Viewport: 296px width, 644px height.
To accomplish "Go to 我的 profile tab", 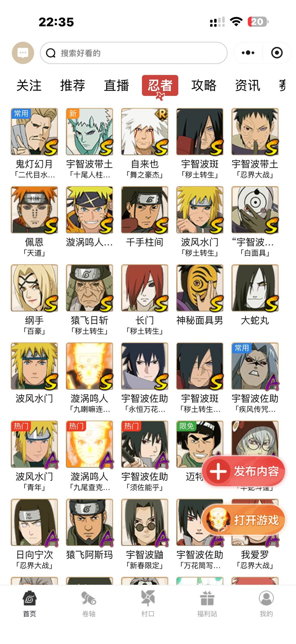I will pos(266,604).
